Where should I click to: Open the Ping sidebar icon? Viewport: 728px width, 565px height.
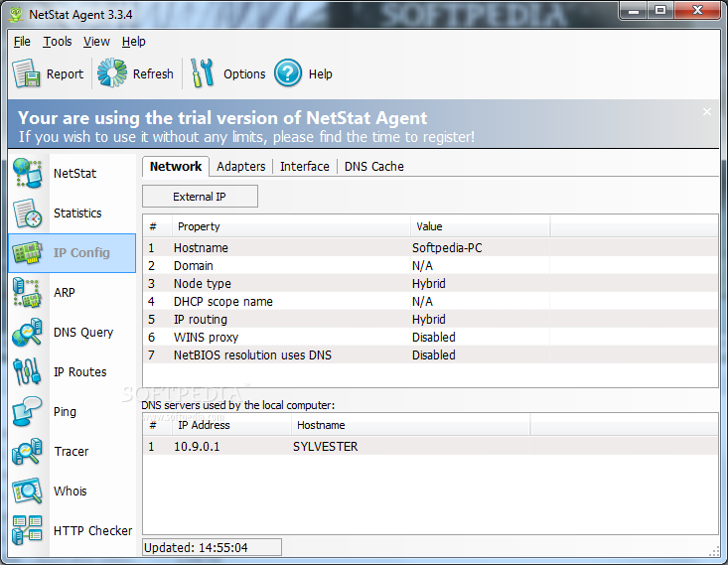pyautogui.click(x=28, y=412)
